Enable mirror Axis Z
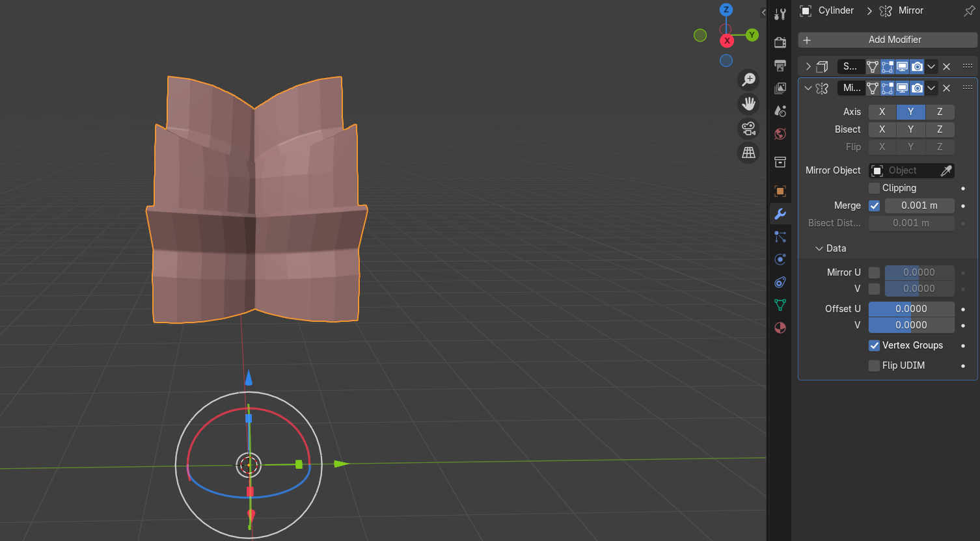Image resolution: width=980 pixels, height=541 pixels. [x=940, y=112]
